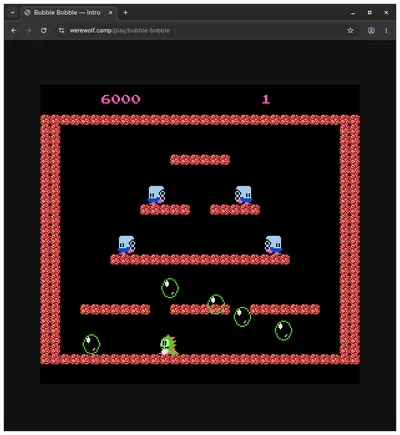Click the back navigation arrow
Viewport: 400px width, 435px height.
14,30
